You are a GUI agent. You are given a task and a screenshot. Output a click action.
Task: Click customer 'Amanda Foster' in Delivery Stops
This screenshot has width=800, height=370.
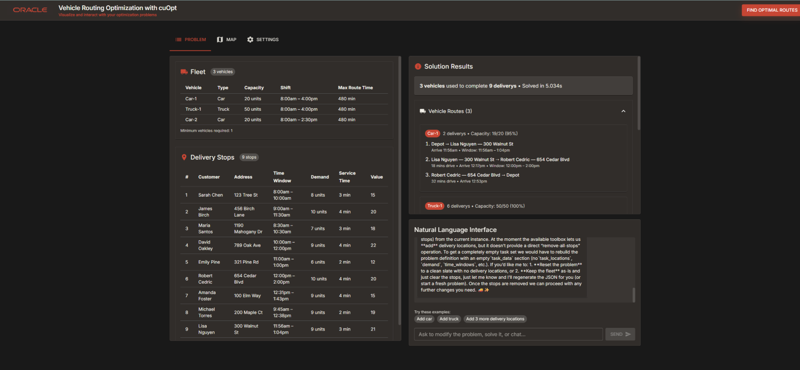coord(208,296)
